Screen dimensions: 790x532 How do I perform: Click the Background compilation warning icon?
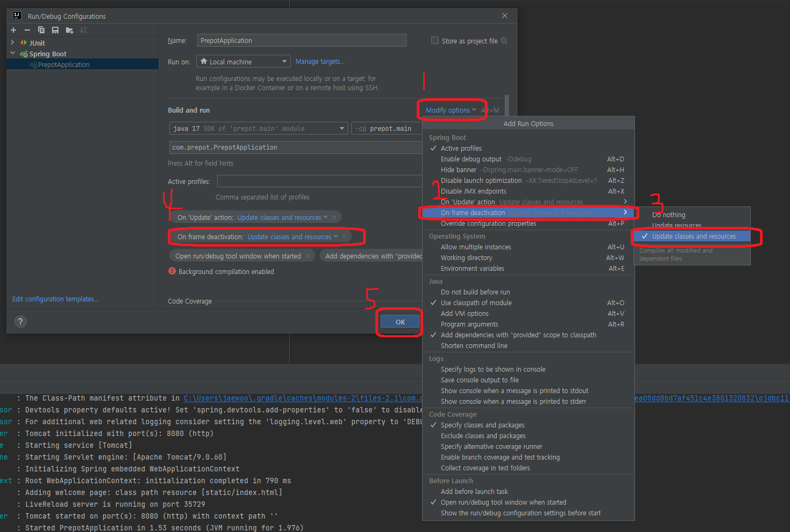pyautogui.click(x=172, y=271)
